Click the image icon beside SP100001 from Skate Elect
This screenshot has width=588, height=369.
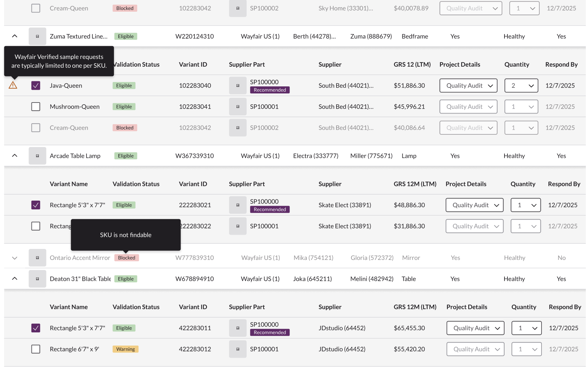pos(238,226)
